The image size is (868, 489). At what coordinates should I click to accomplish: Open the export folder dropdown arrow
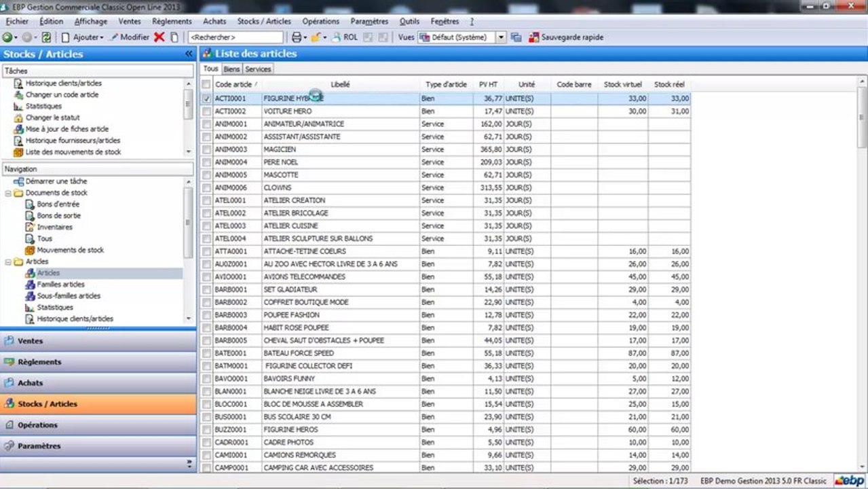[325, 37]
